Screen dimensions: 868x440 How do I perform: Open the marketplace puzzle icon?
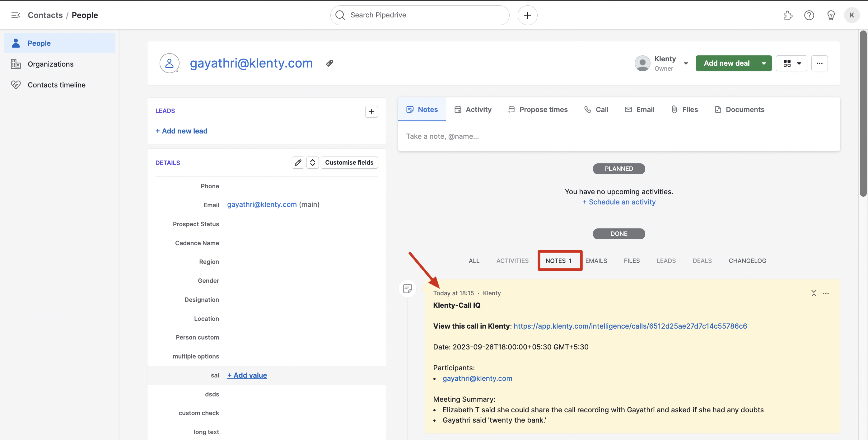787,15
